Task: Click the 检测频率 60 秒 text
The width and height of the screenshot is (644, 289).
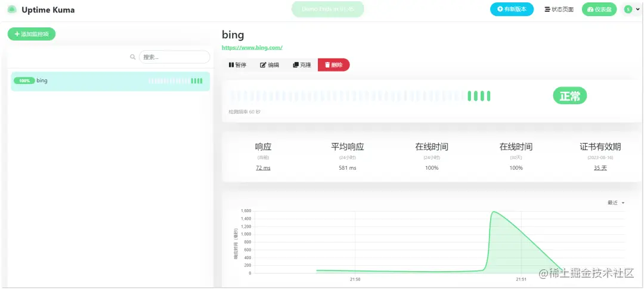Action: [244, 111]
